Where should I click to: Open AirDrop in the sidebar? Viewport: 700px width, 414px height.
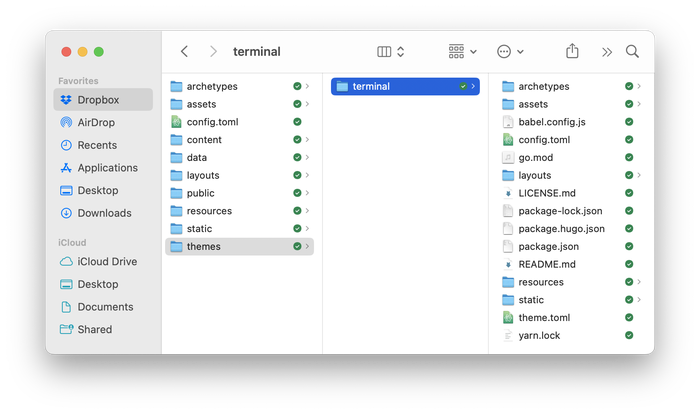pyautogui.click(x=103, y=122)
